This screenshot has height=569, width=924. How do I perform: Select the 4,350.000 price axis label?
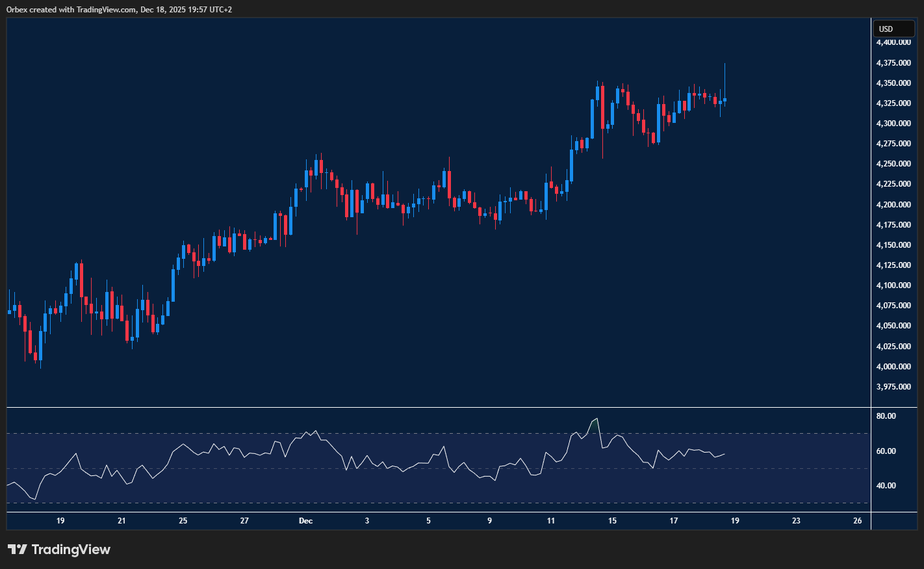893,83
